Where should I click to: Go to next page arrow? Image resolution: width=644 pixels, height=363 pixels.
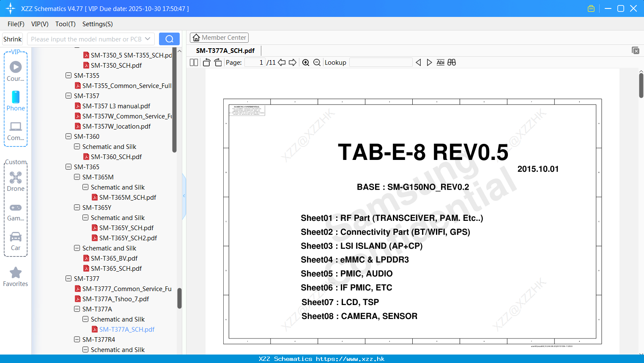click(293, 62)
